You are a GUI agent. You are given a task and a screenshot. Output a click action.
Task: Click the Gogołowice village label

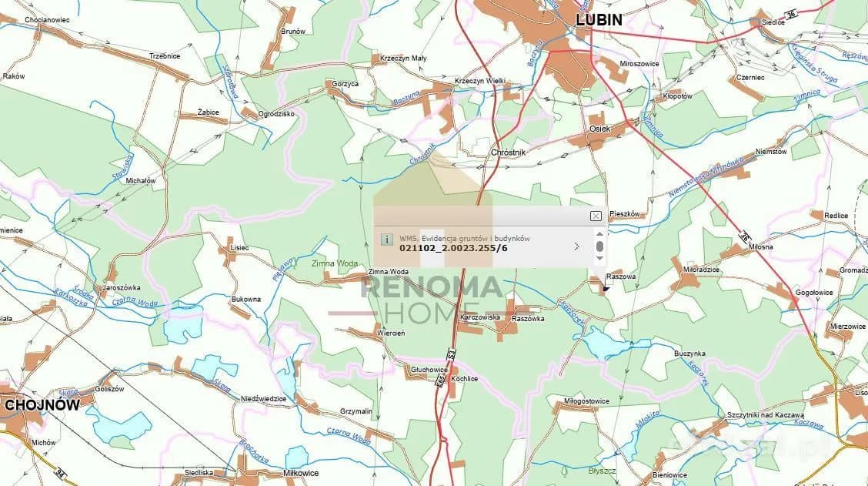tap(814, 293)
